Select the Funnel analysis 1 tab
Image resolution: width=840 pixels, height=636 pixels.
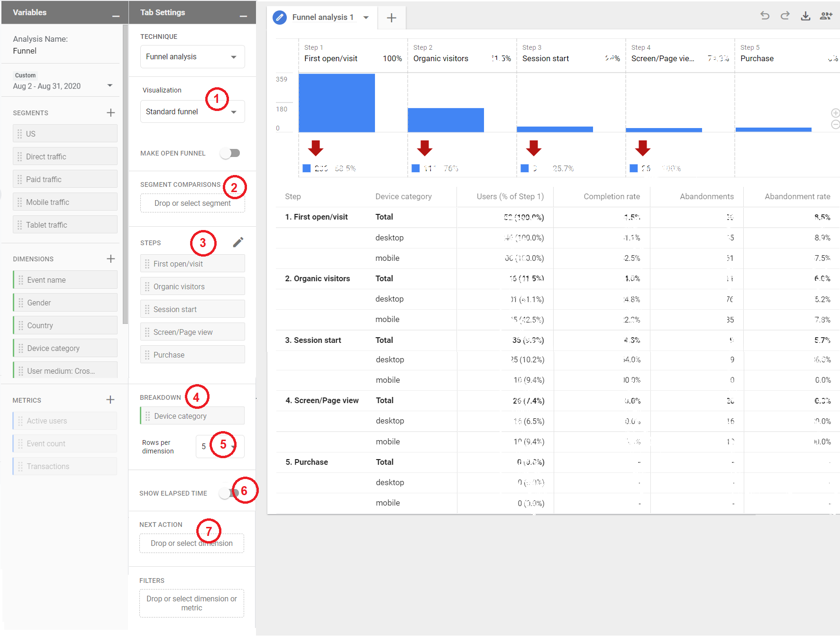[322, 18]
